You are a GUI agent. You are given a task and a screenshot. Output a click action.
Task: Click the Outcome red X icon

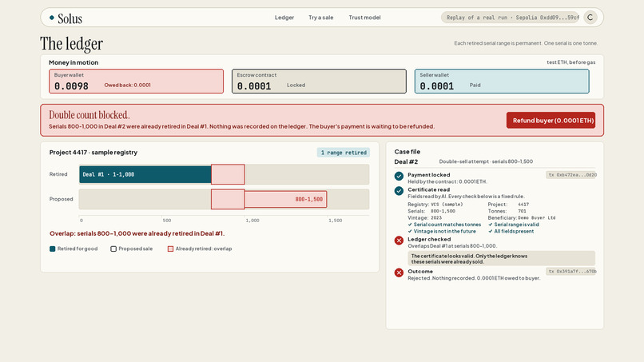tap(399, 272)
